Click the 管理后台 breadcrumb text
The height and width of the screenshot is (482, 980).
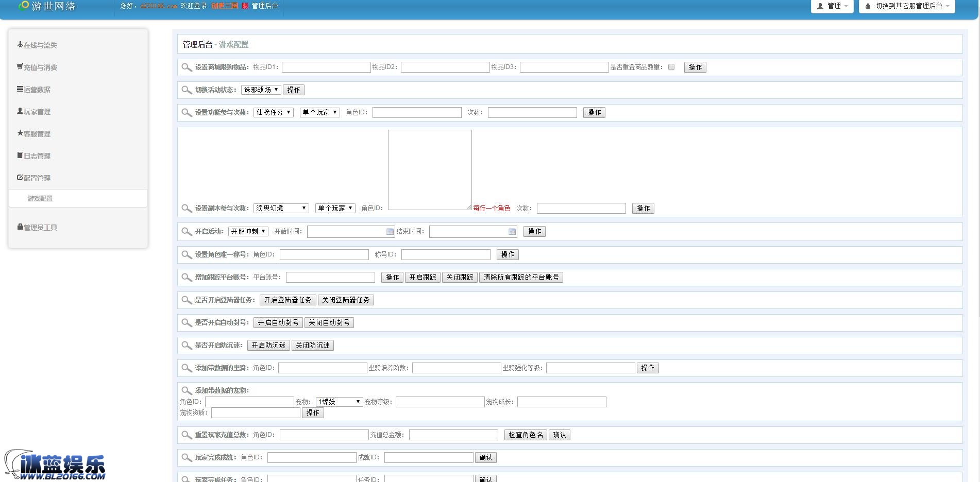tap(197, 44)
